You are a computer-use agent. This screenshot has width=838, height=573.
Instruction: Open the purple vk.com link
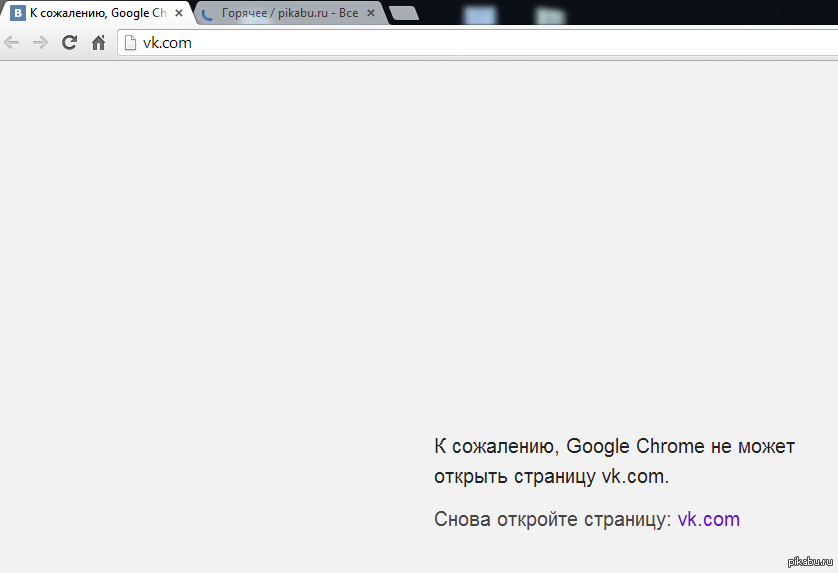point(709,520)
